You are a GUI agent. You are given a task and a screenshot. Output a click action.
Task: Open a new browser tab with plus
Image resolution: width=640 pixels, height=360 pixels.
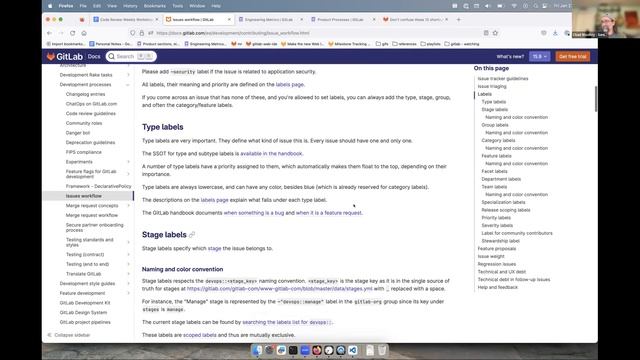[458, 19]
